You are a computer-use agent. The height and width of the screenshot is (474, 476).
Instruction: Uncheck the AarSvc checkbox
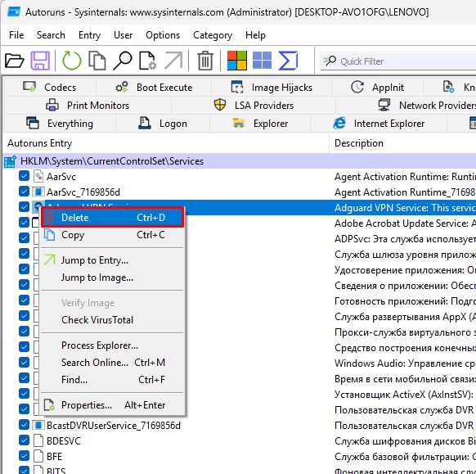tap(24, 176)
